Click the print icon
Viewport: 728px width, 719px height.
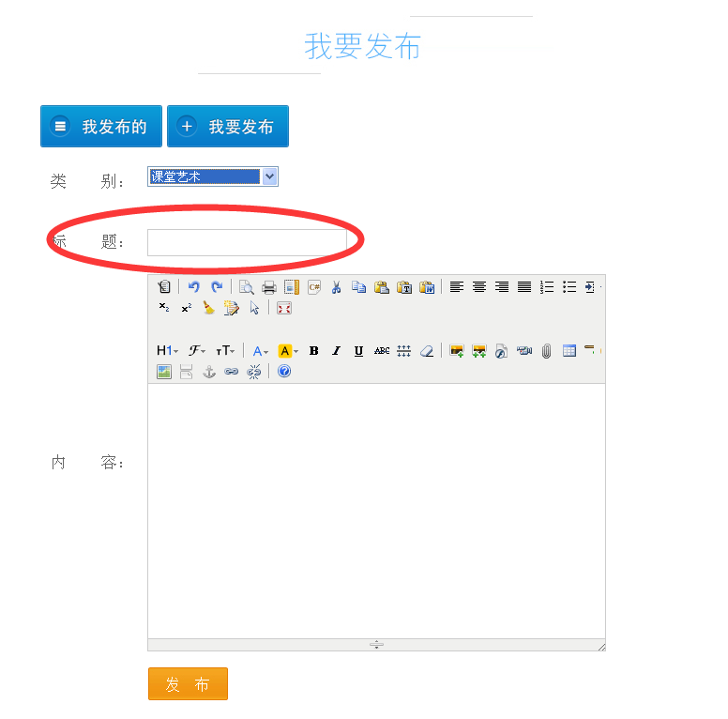coord(269,287)
